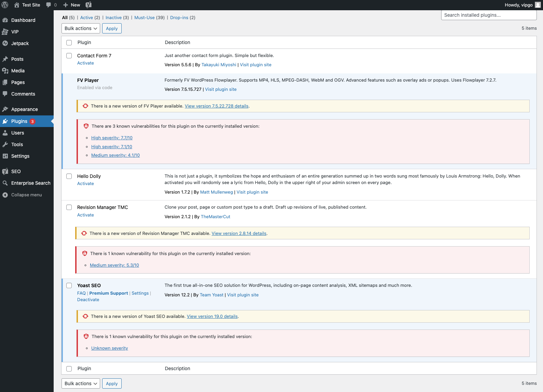
Task: Click the WordPress logo in admin bar
Action: (x=5, y=5)
